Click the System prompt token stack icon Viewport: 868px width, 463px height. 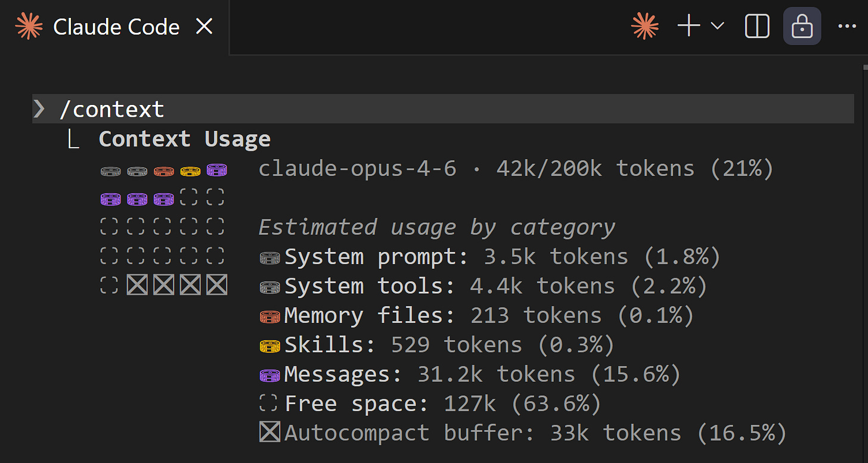click(269, 256)
